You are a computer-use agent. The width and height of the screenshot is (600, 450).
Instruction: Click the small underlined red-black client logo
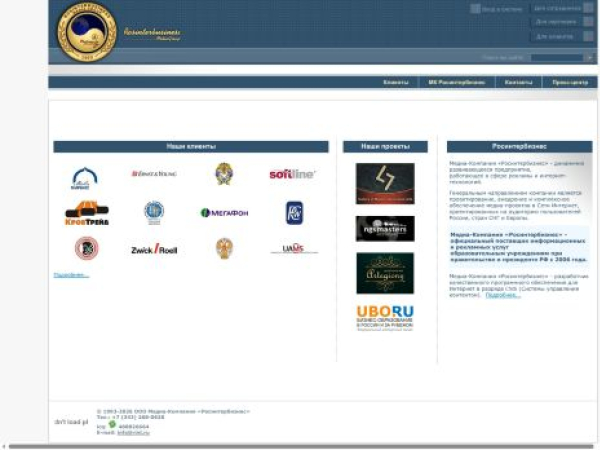(x=294, y=249)
